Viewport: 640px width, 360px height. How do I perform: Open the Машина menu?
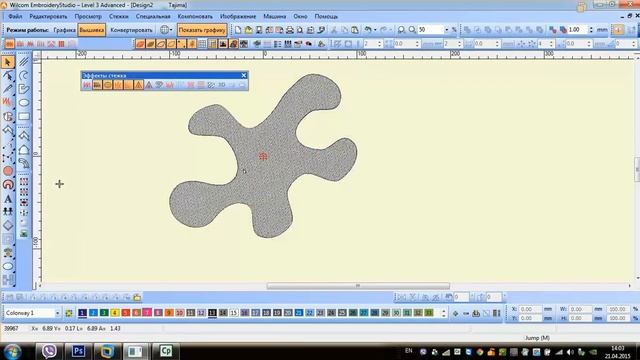pos(275,17)
